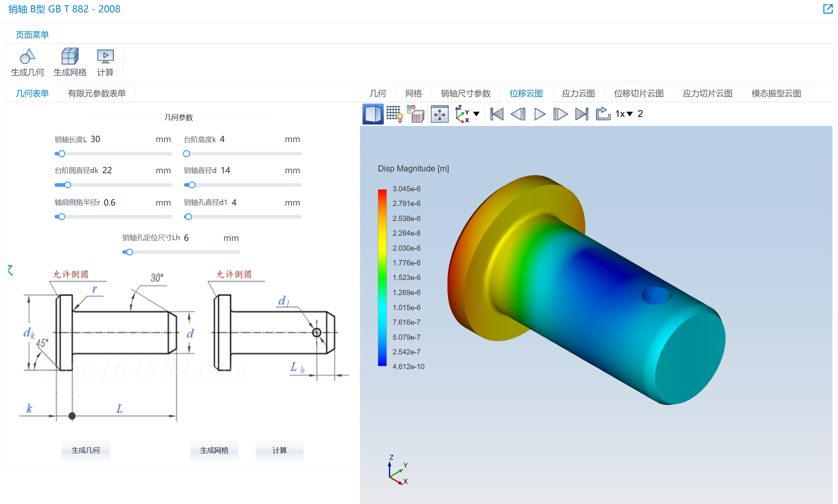Click the XYZ axis orientation icon
The image size is (838, 504).
click(x=462, y=114)
